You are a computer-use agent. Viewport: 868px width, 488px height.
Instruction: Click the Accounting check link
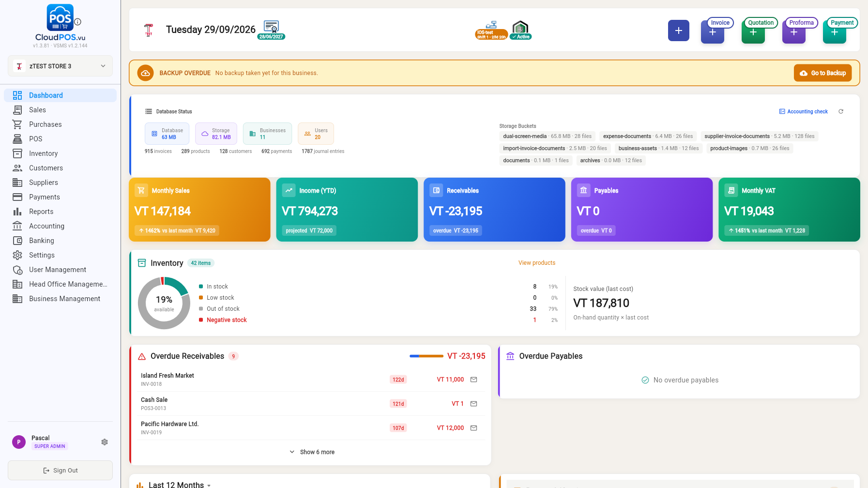coord(804,111)
